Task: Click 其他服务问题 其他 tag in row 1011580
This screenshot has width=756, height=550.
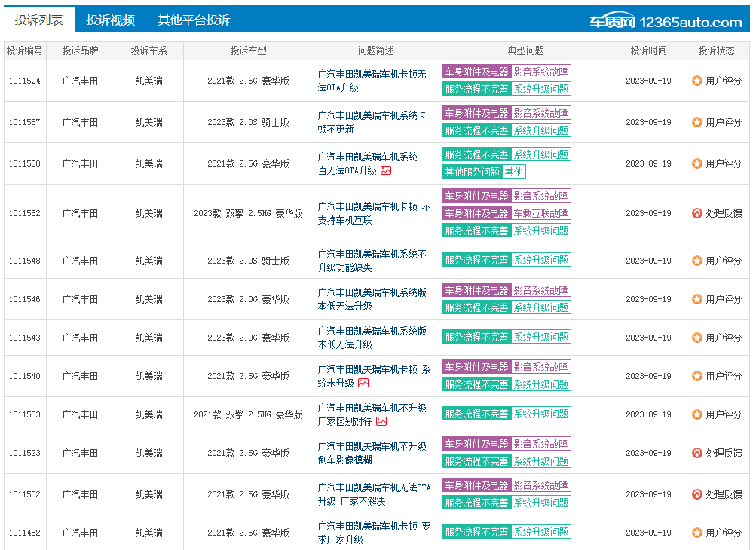Action: 484,172
